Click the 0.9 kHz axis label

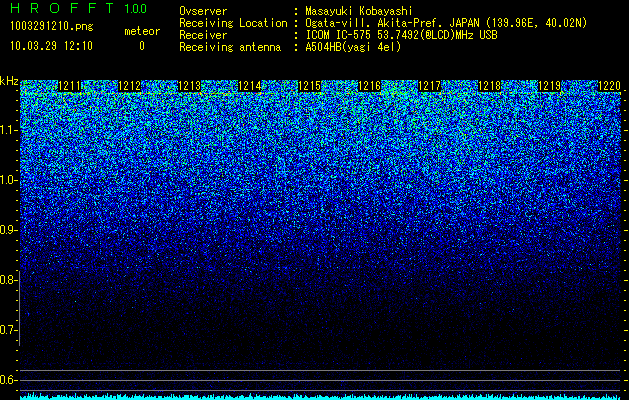pos(7,230)
